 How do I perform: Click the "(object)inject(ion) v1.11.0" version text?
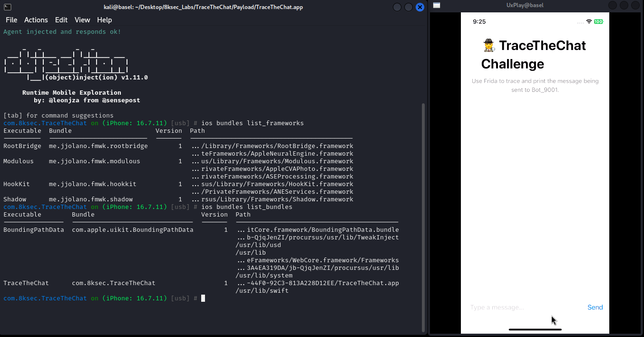point(97,78)
